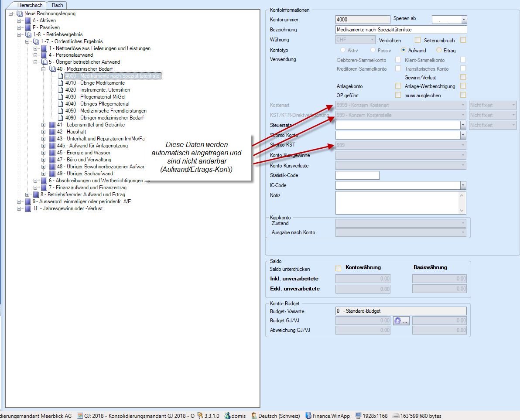Click the document icon of 4050 Medizinische Fremdleistungen
The image size is (520, 420).
click(60, 111)
